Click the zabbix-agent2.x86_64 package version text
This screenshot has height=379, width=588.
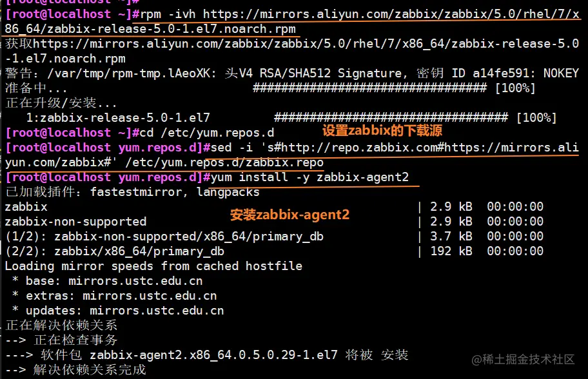[x=213, y=355]
